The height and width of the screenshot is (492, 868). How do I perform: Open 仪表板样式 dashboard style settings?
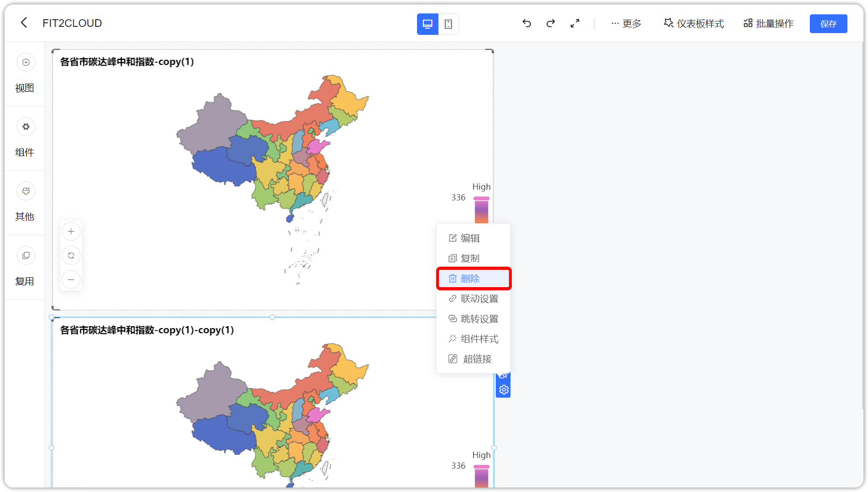(694, 23)
